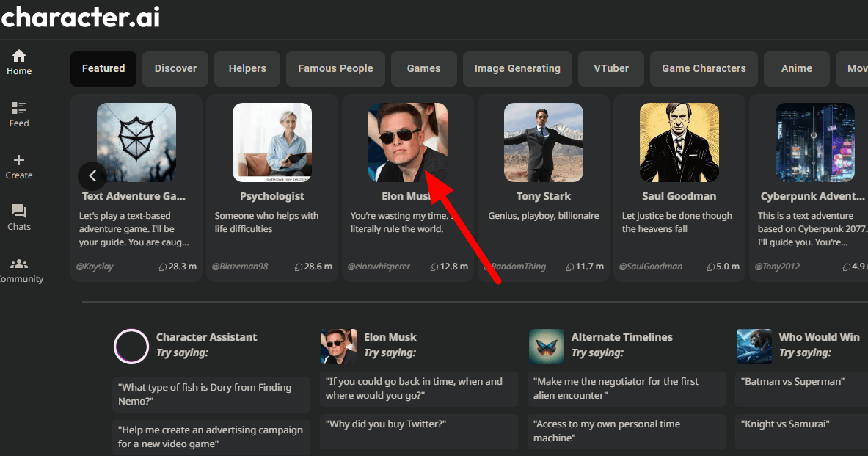The width and height of the screenshot is (868, 456).
Task: Click creator @Blazeman98
Action: pyautogui.click(x=240, y=267)
